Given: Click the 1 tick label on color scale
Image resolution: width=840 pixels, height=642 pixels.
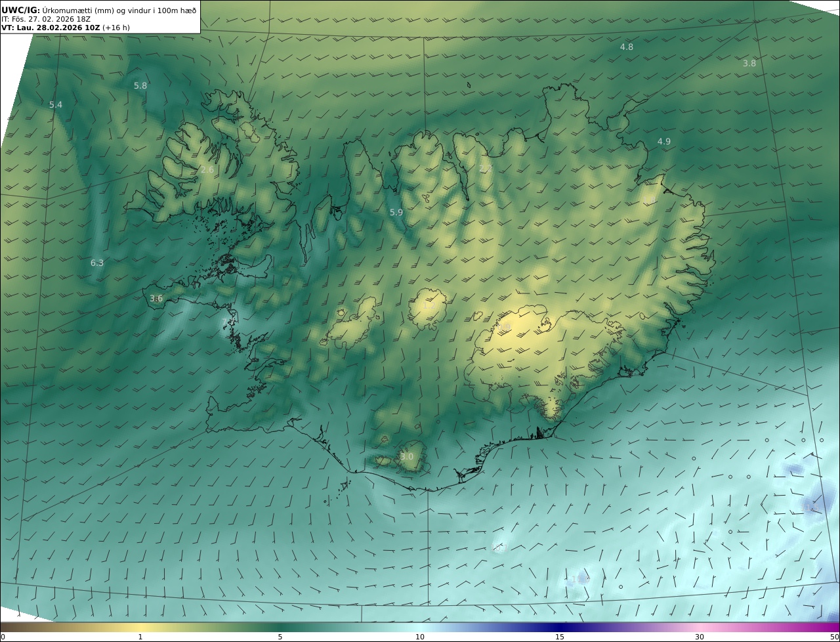Looking at the screenshot, I should (x=140, y=637).
